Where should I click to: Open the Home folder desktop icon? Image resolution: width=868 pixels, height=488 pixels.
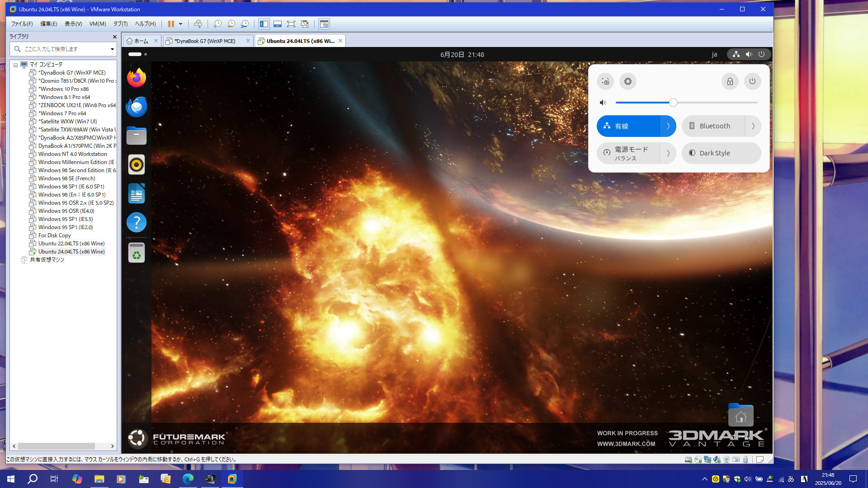[x=741, y=415]
